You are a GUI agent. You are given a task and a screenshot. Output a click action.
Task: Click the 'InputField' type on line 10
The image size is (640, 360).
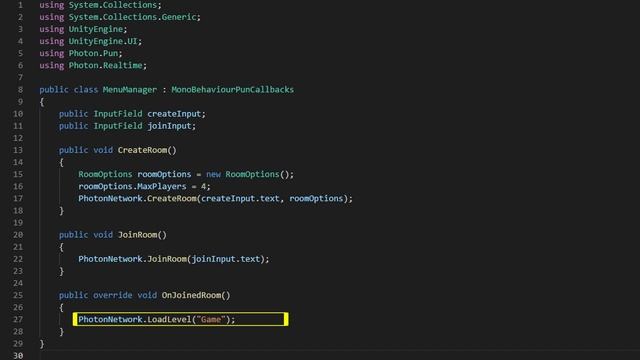118,114
